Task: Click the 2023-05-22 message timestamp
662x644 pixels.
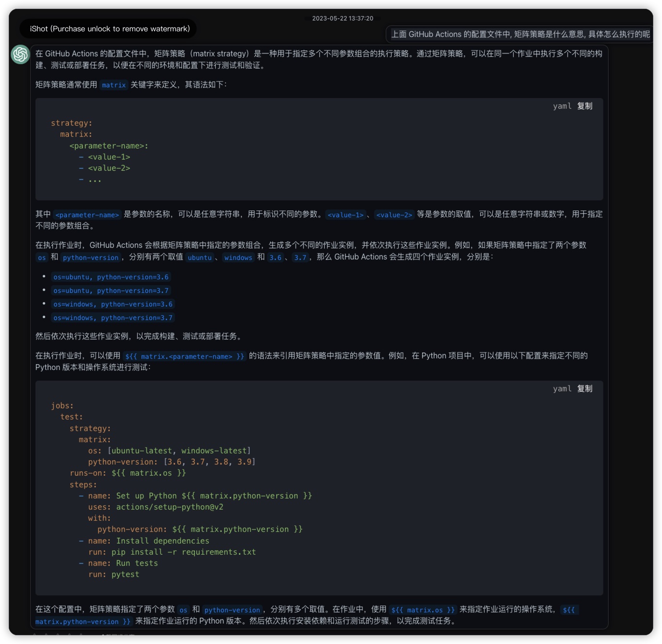Action: pyautogui.click(x=342, y=18)
